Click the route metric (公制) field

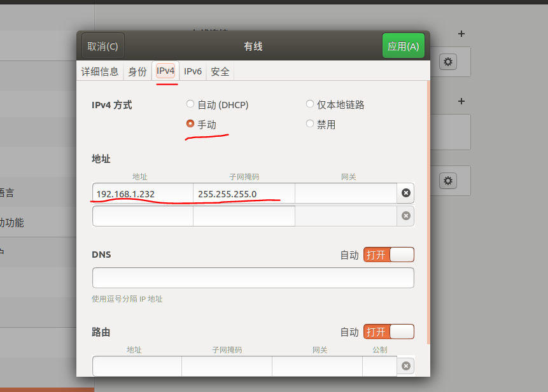(x=380, y=366)
